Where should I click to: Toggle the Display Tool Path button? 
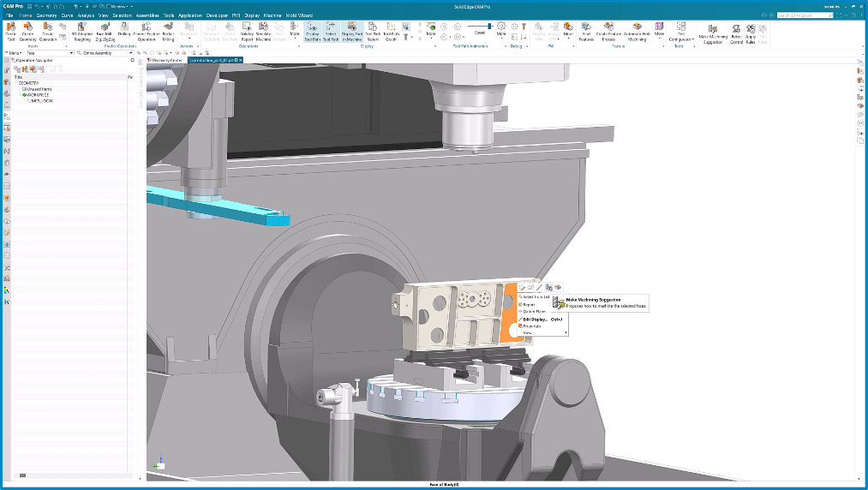312,30
